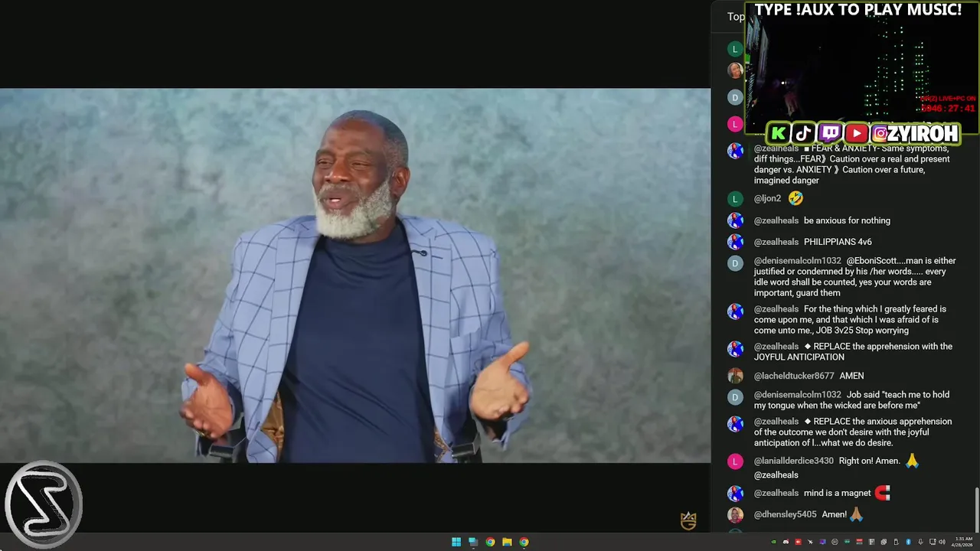Click the 'FEAR & ANXIETY' message text
Screen dimensions: 980x551
pyautogui.click(x=851, y=164)
